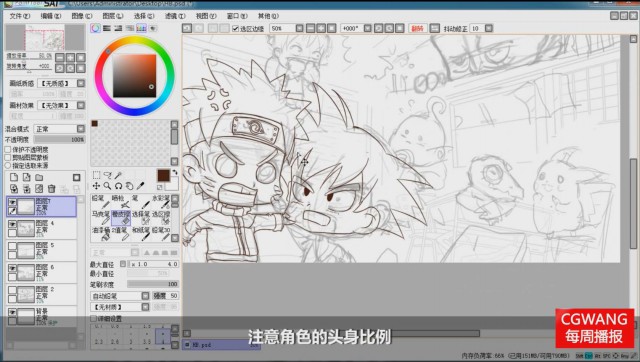Select the rectangular selection tool
Image resolution: width=640 pixels, height=362 pixels.
point(96,175)
